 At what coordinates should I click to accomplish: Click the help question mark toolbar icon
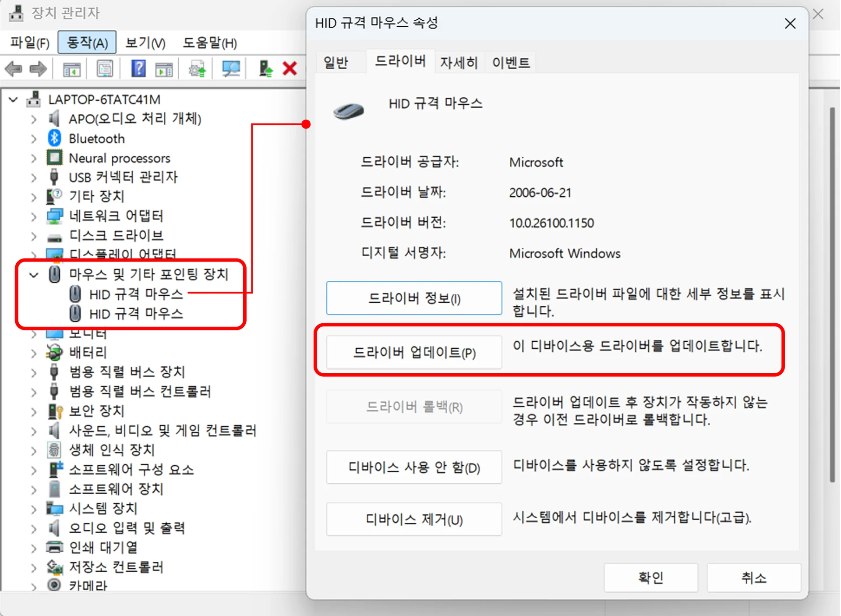138,69
